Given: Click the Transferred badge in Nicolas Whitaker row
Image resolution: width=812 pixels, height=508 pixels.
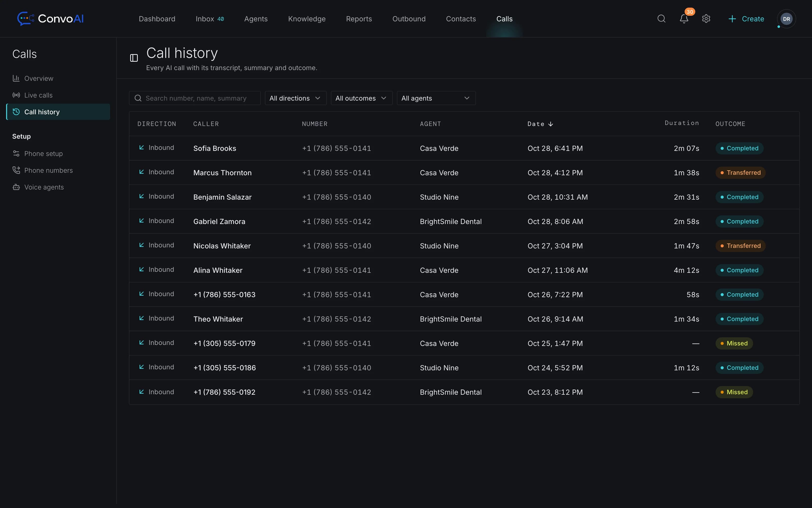Looking at the screenshot, I should (x=740, y=246).
